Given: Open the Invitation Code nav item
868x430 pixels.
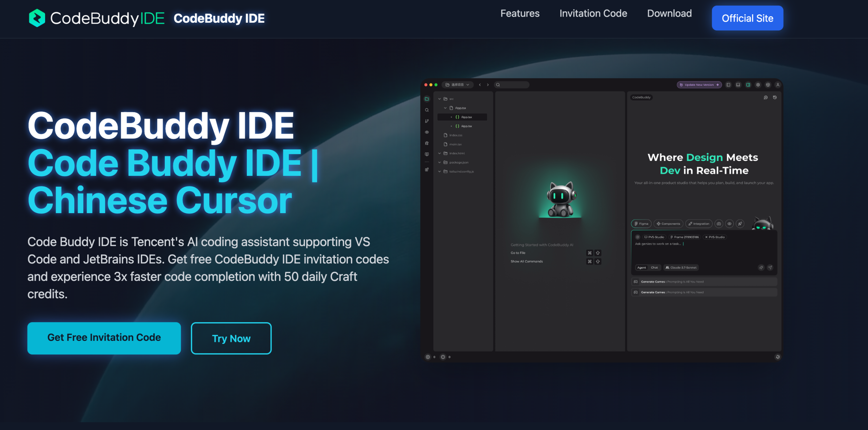Looking at the screenshot, I should (593, 14).
